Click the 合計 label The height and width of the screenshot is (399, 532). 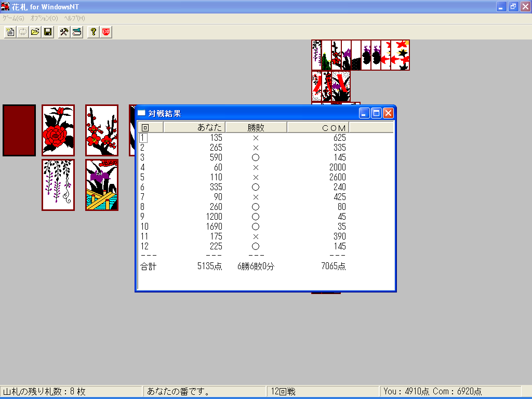point(148,267)
